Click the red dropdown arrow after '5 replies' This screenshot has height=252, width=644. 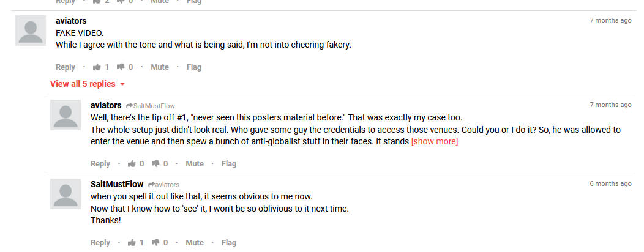click(122, 84)
